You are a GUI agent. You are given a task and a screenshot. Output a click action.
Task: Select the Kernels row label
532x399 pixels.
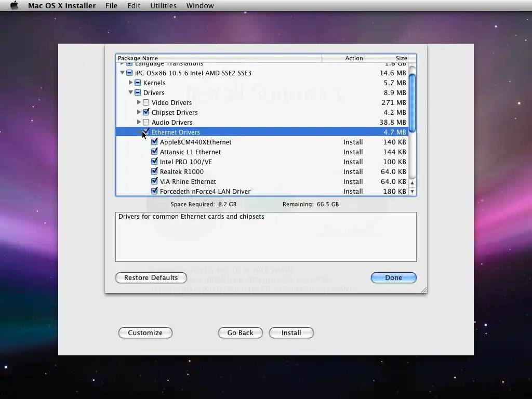154,83
